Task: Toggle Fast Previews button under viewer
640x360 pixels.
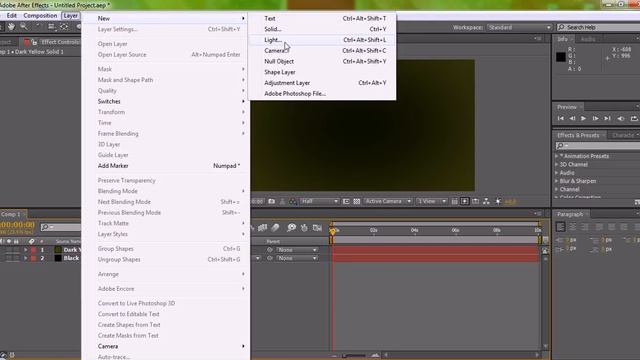Action: (x=465, y=201)
